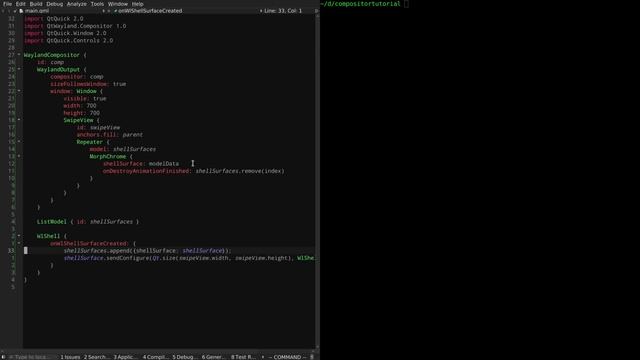Image resolution: width=640 pixels, height=360 pixels.
Task: Click the import QtQuick 2.0 line
Action: (x=53, y=18)
